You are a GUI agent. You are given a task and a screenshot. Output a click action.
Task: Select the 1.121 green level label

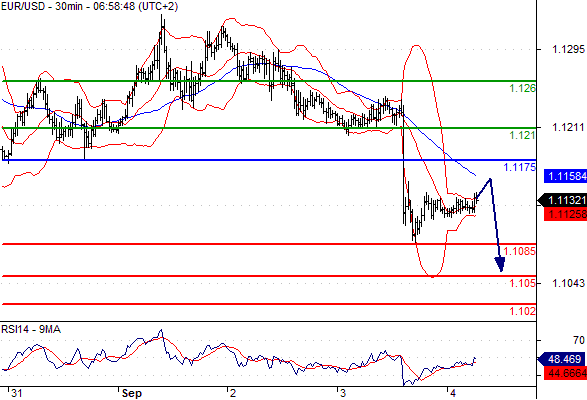point(523,135)
